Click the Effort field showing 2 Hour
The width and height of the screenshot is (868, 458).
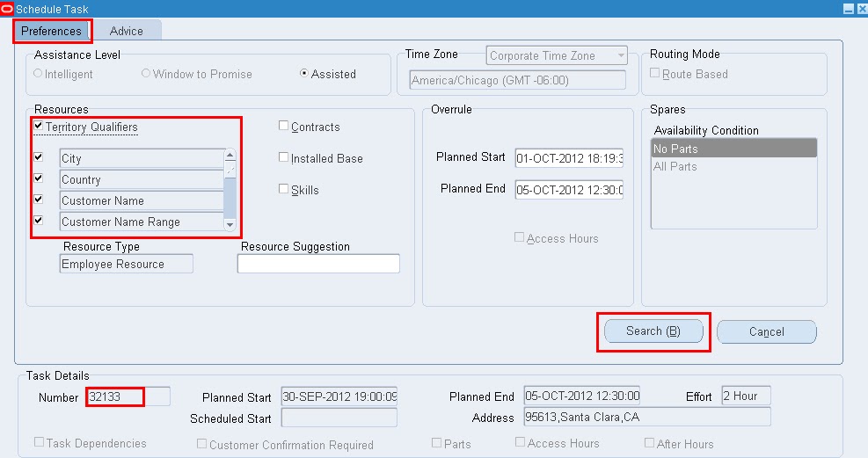[x=747, y=396]
